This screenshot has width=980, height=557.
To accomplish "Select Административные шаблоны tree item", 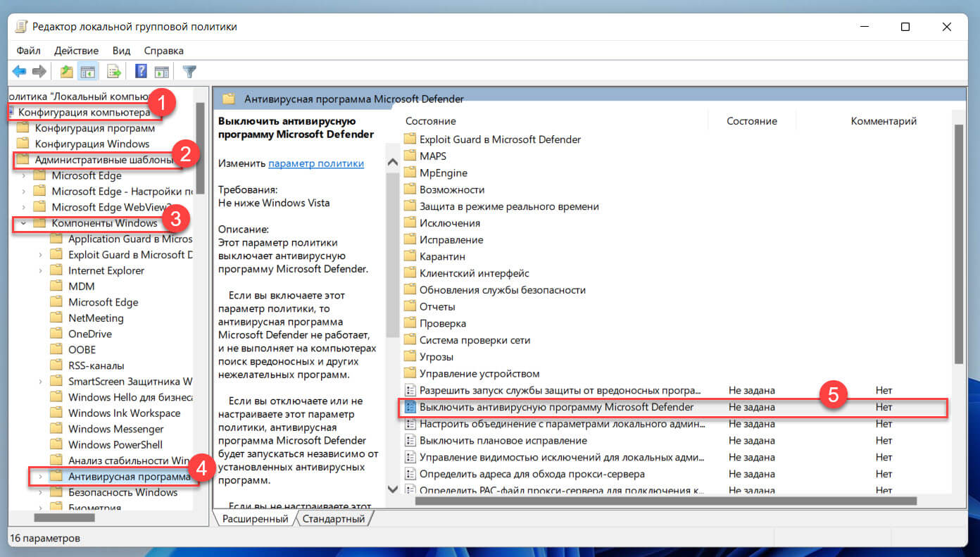I will [x=103, y=160].
